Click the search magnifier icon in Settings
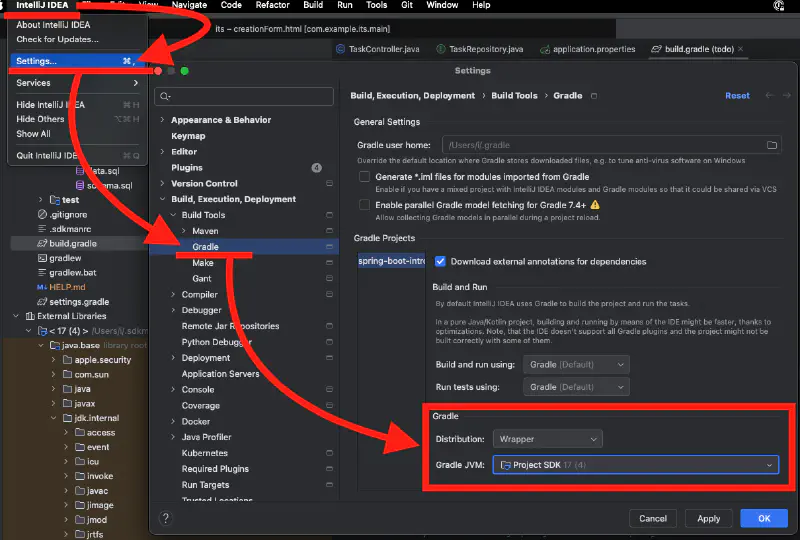 pyautogui.click(x=165, y=97)
